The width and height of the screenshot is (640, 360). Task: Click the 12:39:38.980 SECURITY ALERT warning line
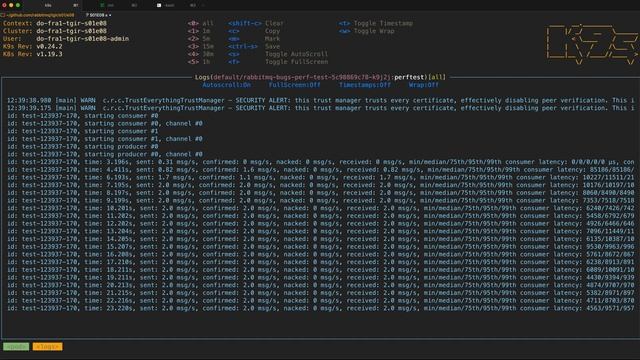[x=321, y=100]
